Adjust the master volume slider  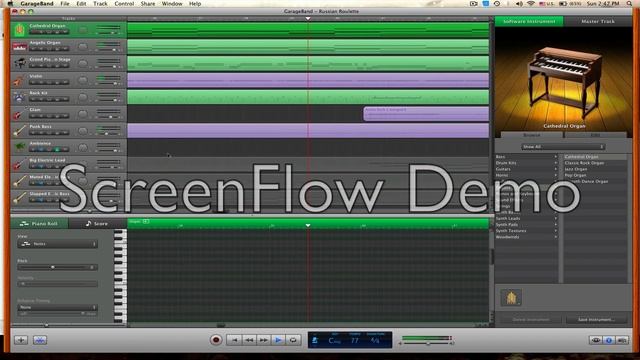point(427,344)
